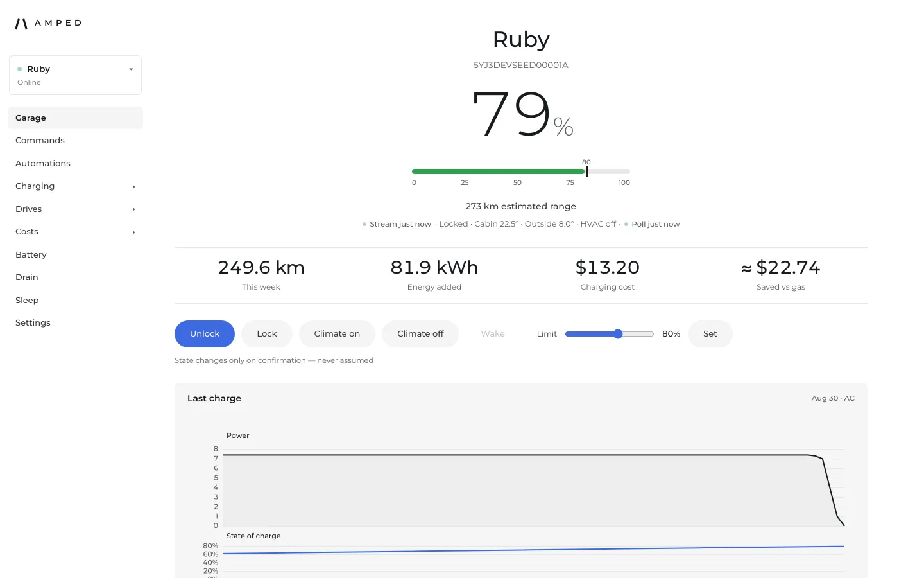Viewport: 924px width, 578px height.
Task: Click the Cabin 22.5° status text
Action: click(x=496, y=224)
